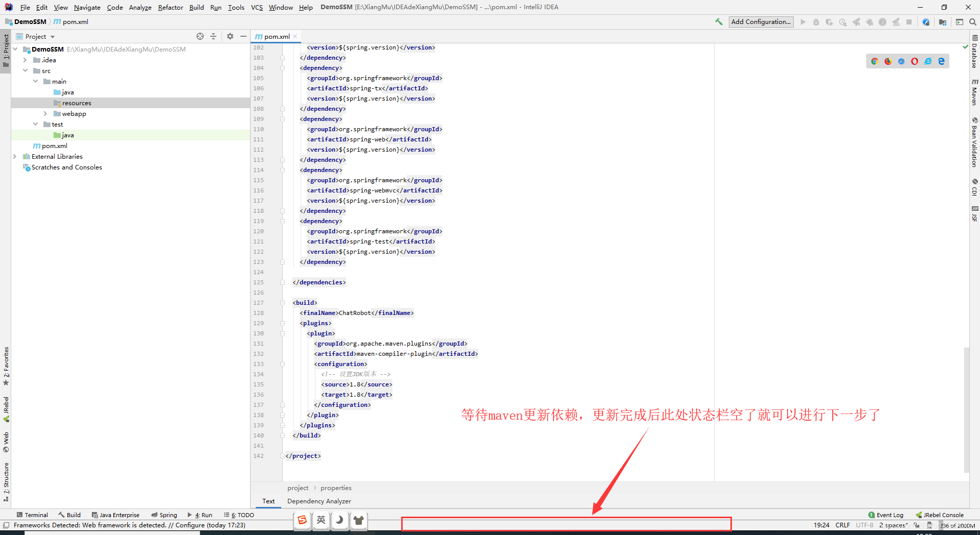Open the Database tool window
The width and height of the screenshot is (980, 535).
974,52
